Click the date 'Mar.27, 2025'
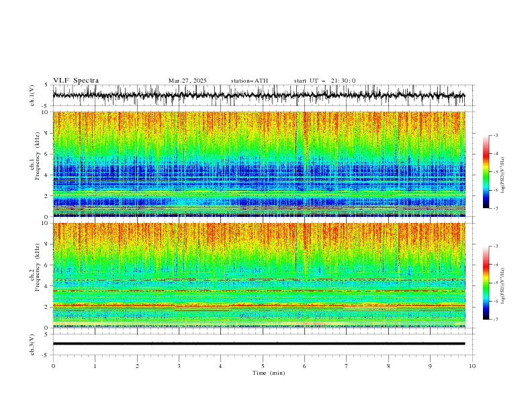The image size is (532, 411). 187,81
